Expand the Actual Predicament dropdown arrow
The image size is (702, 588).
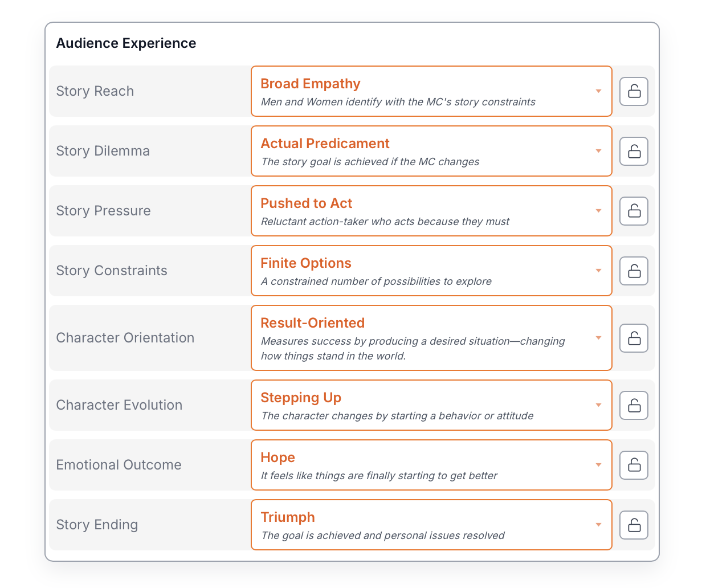[x=598, y=151]
